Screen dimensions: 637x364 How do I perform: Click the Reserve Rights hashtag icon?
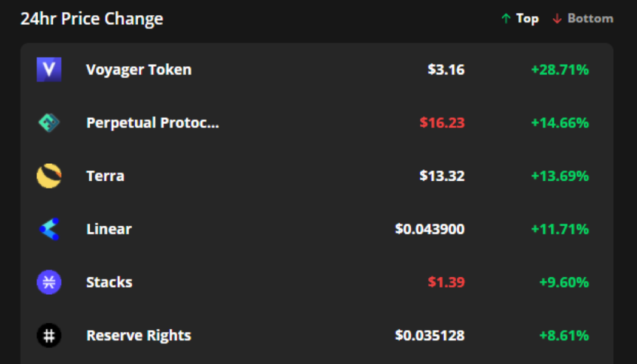[x=47, y=334]
